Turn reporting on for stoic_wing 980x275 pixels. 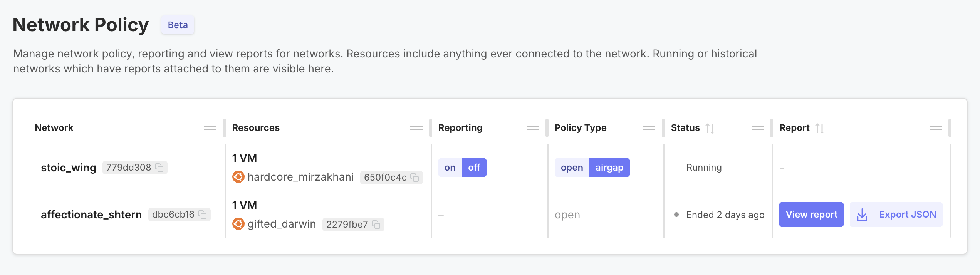450,168
